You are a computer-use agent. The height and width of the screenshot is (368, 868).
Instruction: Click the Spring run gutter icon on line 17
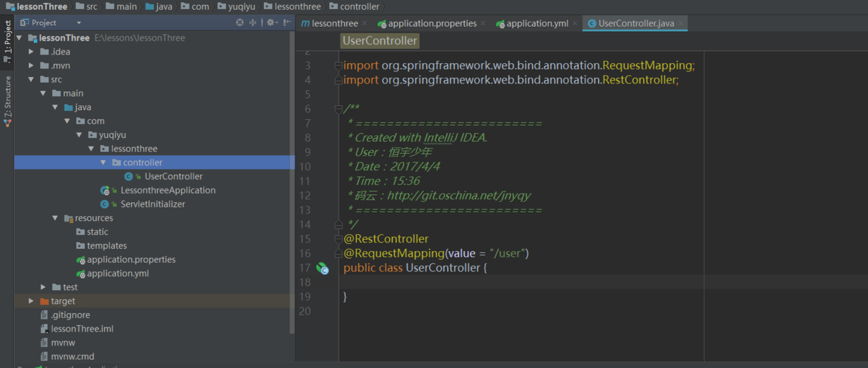coord(322,268)
